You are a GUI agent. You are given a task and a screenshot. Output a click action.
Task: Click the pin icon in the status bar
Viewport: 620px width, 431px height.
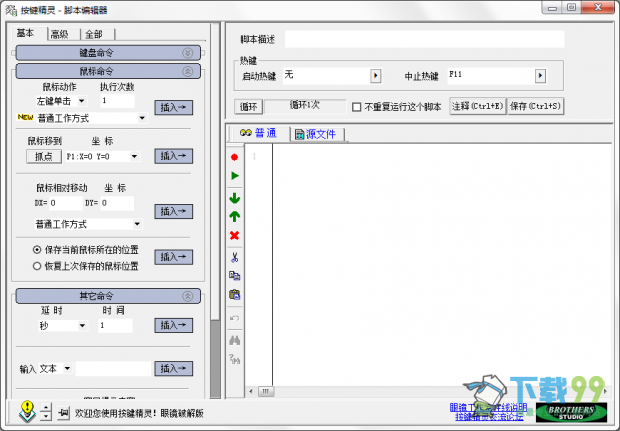click(x=63, y=413)
